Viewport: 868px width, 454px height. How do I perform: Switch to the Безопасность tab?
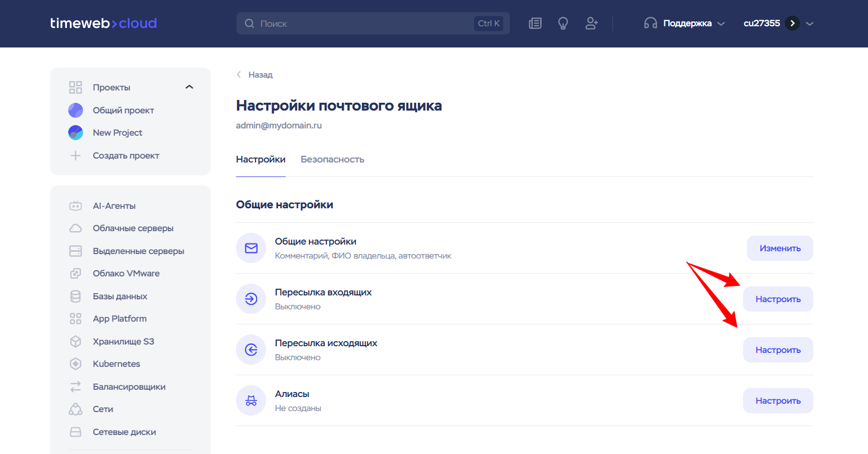click(x=332, y=160)
